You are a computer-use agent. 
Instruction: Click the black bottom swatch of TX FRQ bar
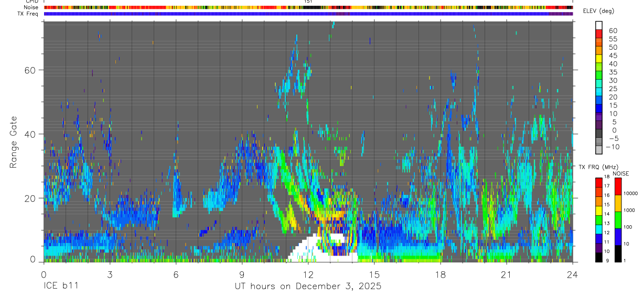599,258
